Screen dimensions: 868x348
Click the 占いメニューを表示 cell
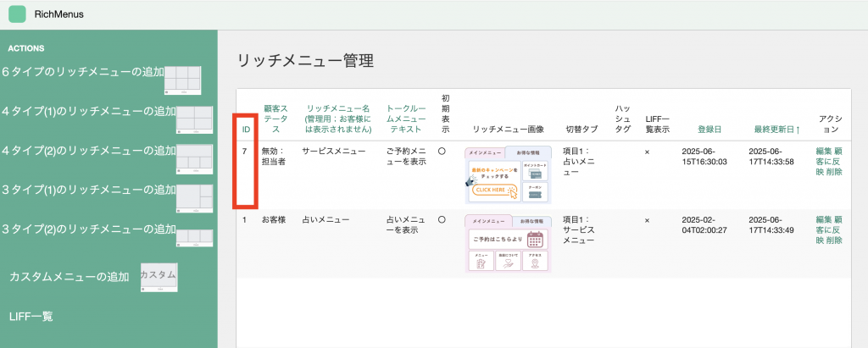tap(406, 225)
